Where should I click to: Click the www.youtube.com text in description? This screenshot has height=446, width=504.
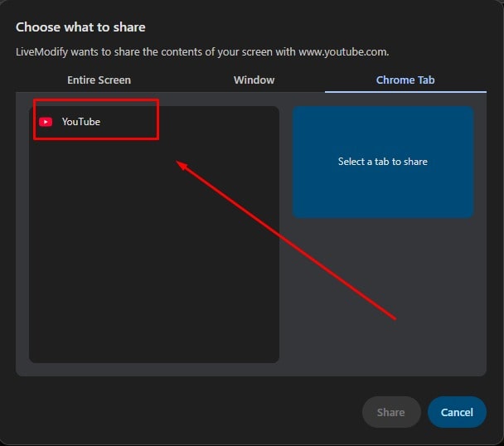344,52
